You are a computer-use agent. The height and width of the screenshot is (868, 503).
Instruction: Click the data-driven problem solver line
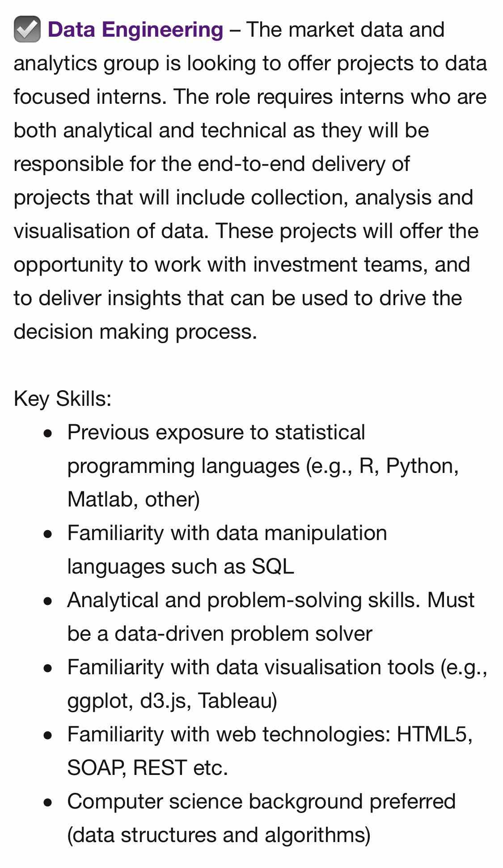[219, 634]
